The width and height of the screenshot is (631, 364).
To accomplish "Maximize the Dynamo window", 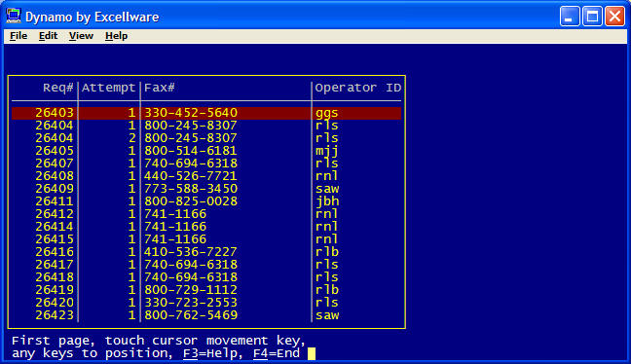I will click(x=592, y=17).
